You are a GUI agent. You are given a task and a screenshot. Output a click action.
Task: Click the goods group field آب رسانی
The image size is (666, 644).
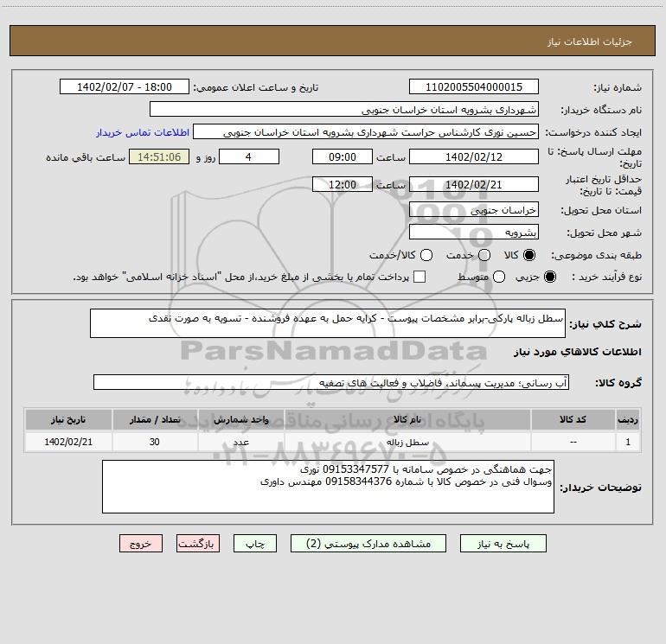(331, 382)
